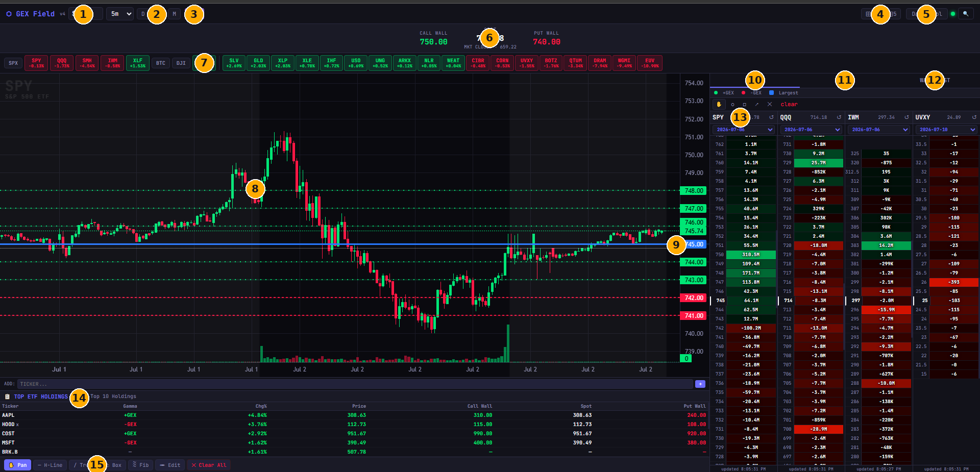Select the SPX ticker chip

(13, 63)
